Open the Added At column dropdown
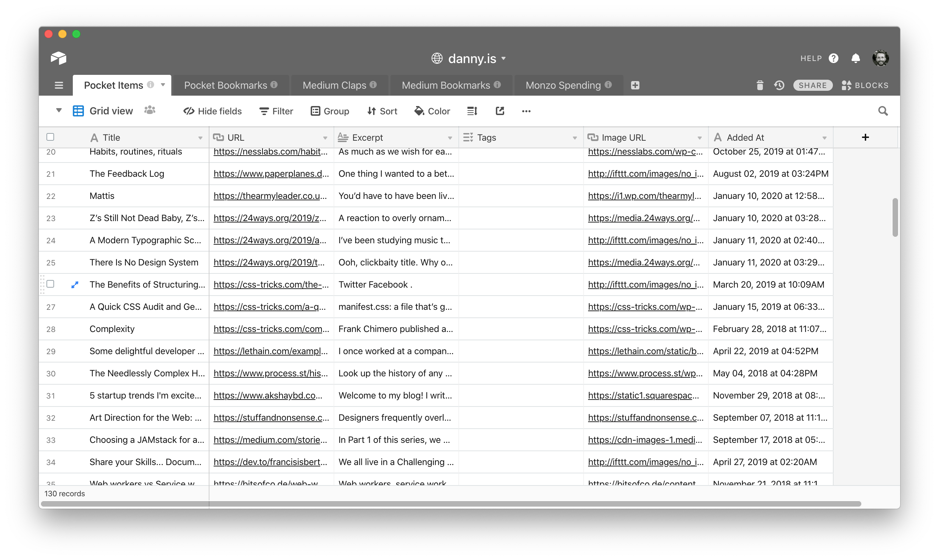The height and width of the screenshot is (560, 939). (x=825, y=138)
